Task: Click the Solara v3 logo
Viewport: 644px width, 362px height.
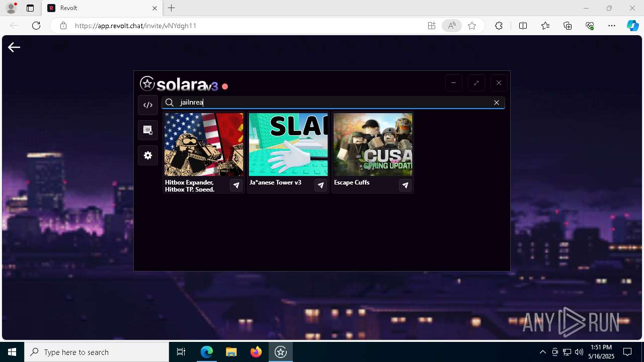Action: click(x=179, y=84)
